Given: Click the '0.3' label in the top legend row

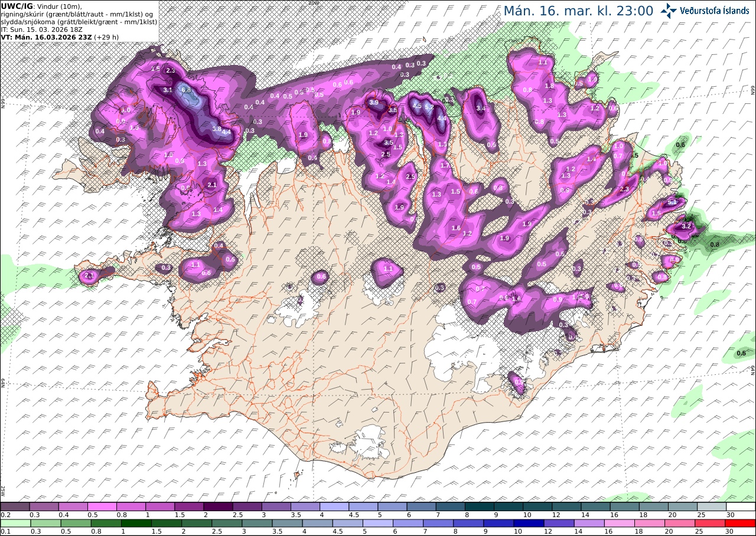Looking at the screenshot, I should pos(35,515).
